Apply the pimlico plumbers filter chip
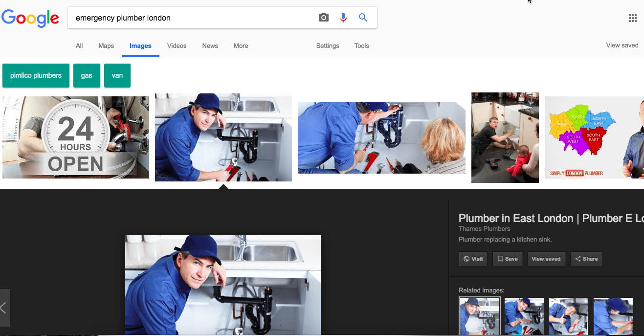Viewport: 644px width, 336px height. 35,75
